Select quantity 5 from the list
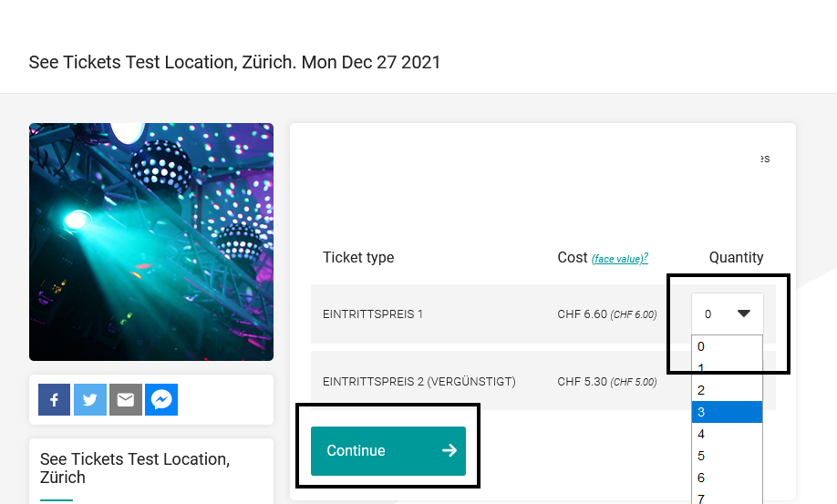Viewport: 837px width, 504px height. 727,456
